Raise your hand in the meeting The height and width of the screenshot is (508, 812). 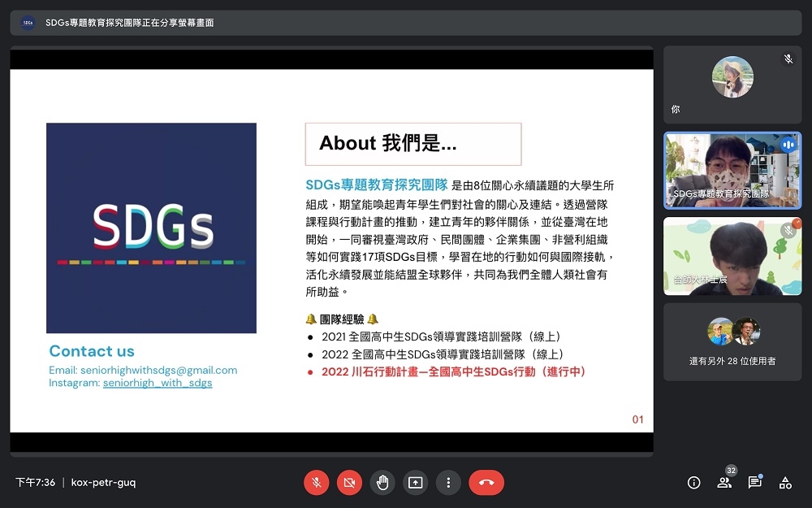click(x=382, y=483)
